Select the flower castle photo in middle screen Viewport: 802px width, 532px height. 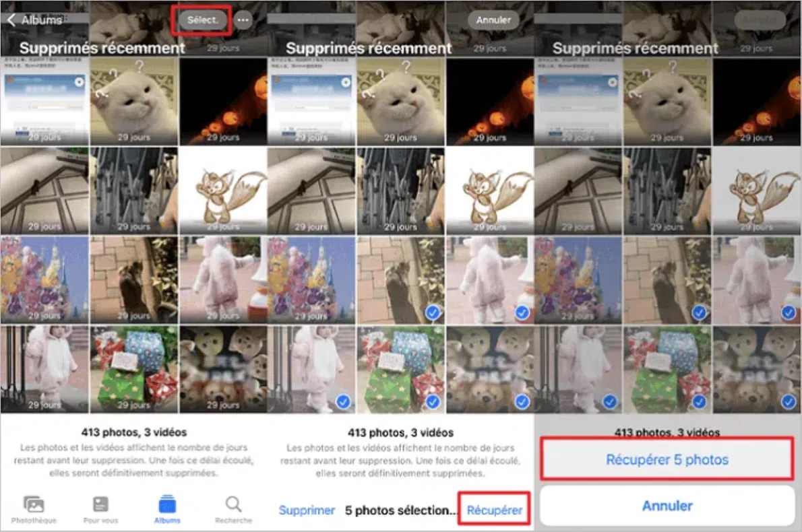pos(311,279)
